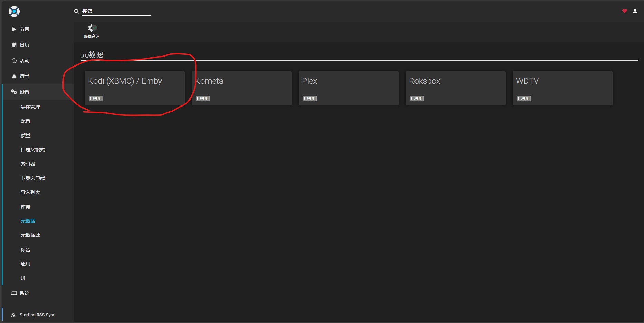The image size is (644, 323).
Task: Open the Kometa metadata card
Action: (x=242, y=88)
